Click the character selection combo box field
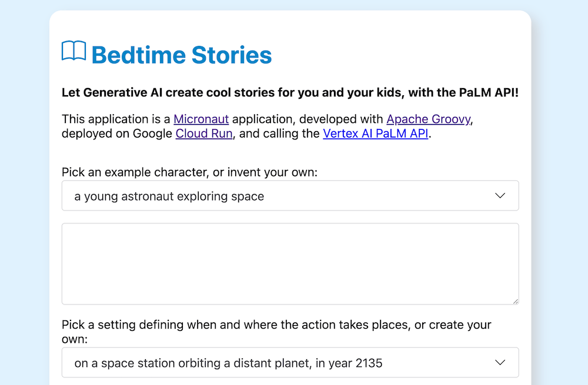 pos(176,196)
